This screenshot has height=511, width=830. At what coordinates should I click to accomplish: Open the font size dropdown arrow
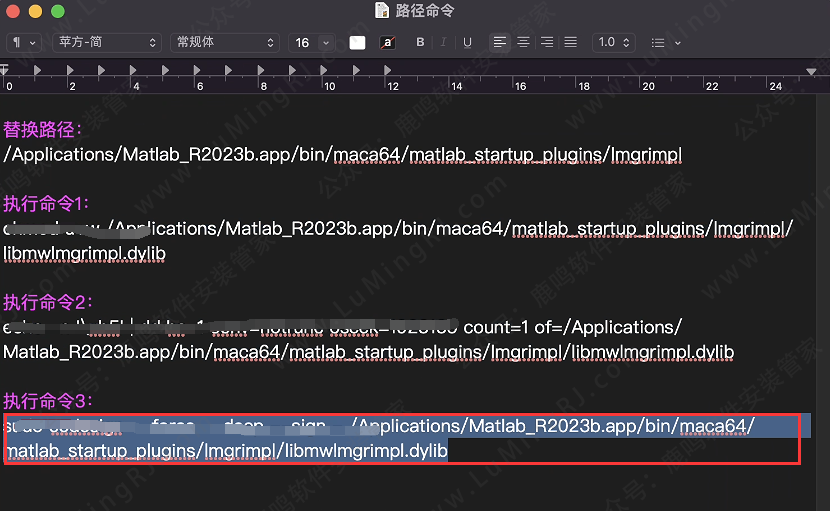coord(326,42)
